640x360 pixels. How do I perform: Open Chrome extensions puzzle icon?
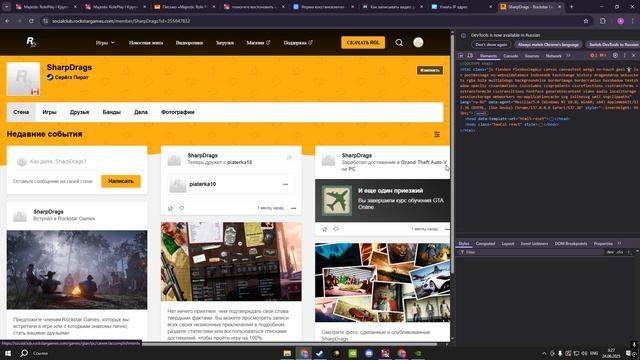click(602, 21)
